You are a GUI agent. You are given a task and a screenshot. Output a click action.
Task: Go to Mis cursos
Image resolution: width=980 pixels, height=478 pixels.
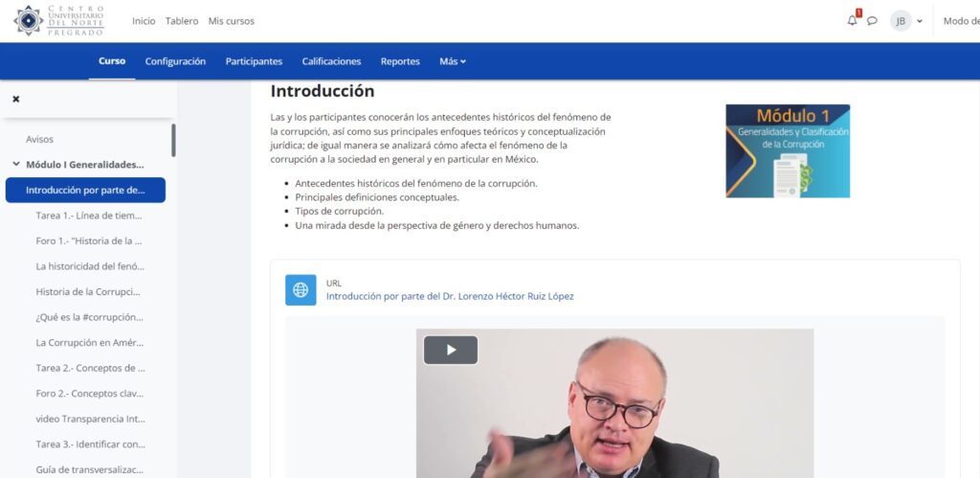click(232, 21)
